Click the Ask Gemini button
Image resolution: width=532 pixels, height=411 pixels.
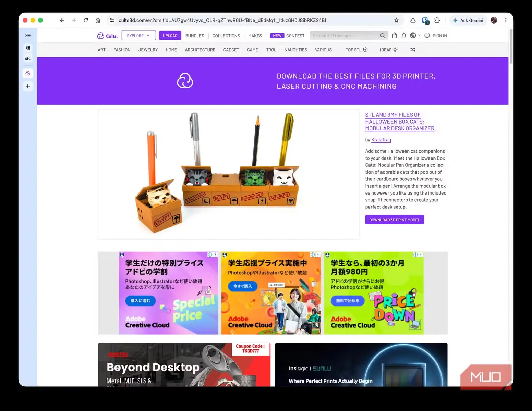click(468, 20)
